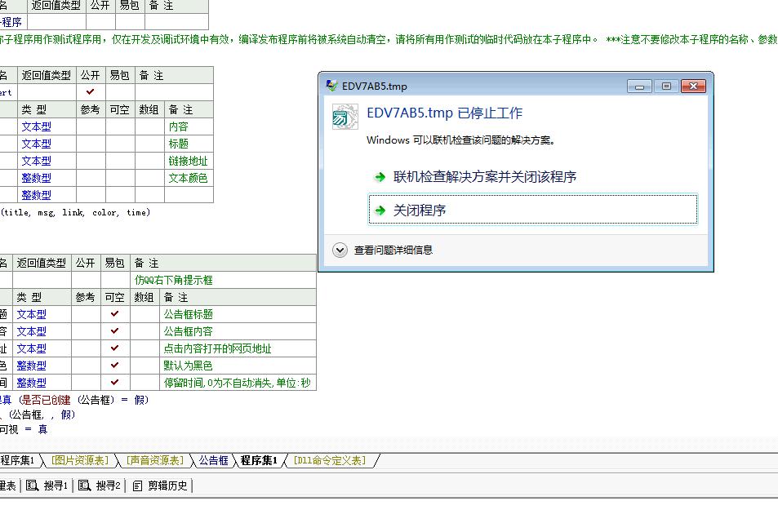Click the 搜寻1 magnifier icon
This screenshot has width=778, height=532.
33,485
